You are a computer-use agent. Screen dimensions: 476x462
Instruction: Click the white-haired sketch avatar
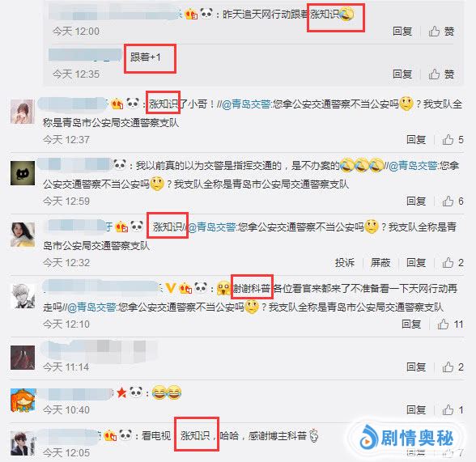[23, 296]
